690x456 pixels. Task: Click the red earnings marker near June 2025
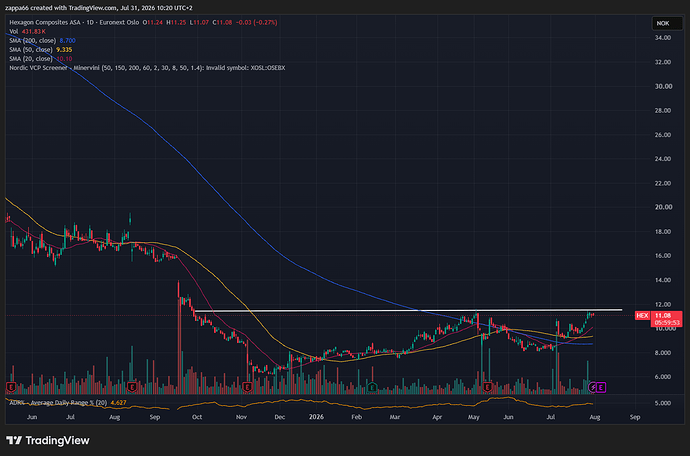click(11, 387)
